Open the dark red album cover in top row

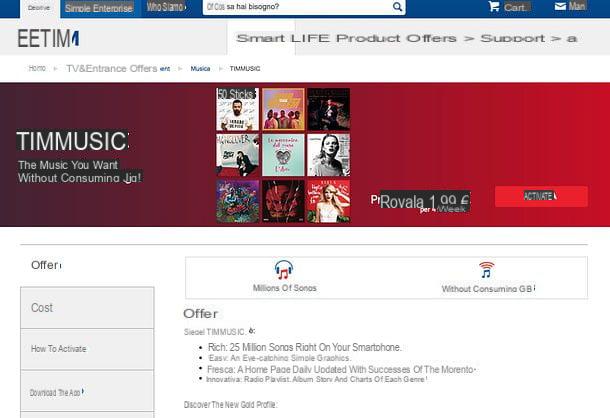click(x=329, y=109)
